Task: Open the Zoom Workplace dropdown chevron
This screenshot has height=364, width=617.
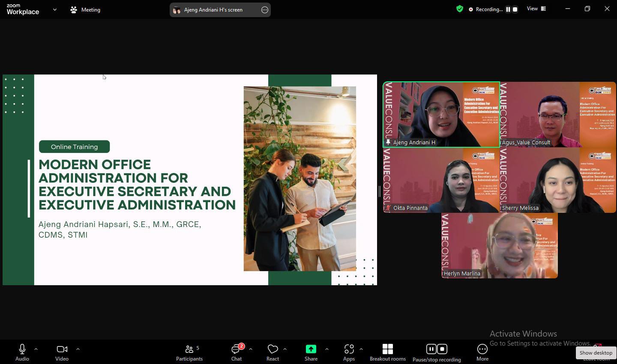Action: pos(54,9)
